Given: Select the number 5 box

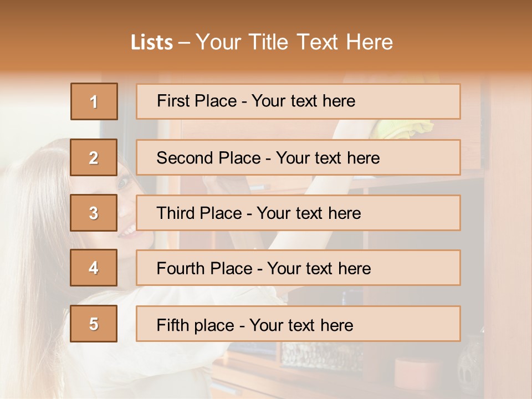Looking at the screenshot, I should pyautogui.click(x=94, y=324).
